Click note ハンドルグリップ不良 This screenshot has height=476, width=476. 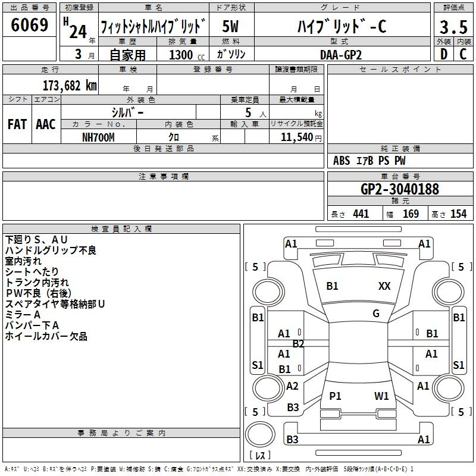coord(51,250)
